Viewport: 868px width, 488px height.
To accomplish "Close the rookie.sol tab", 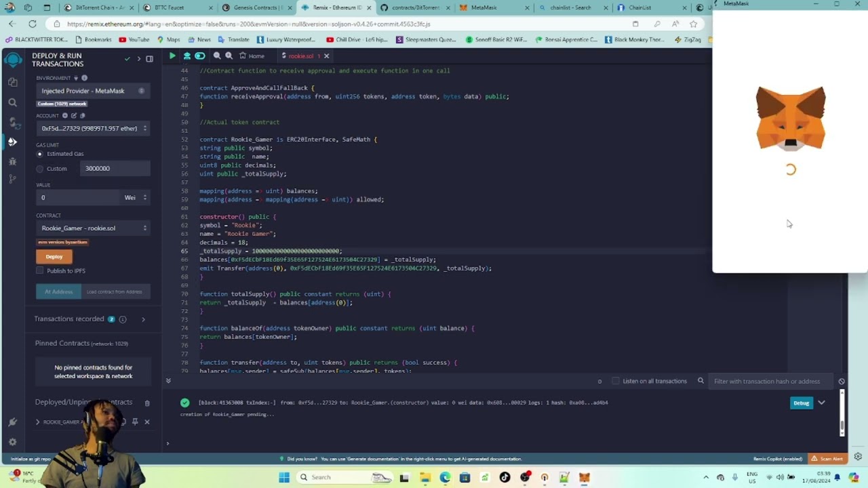I will click(326, 56).
